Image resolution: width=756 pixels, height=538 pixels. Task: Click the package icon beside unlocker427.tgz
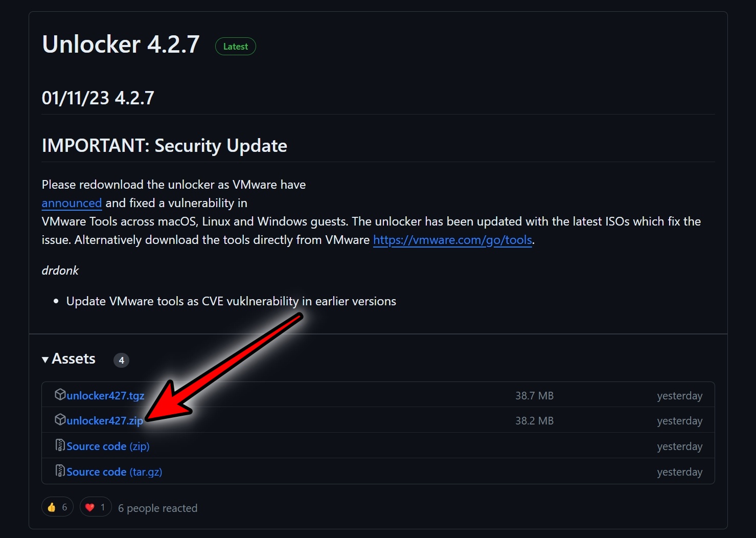pos(60,394)
